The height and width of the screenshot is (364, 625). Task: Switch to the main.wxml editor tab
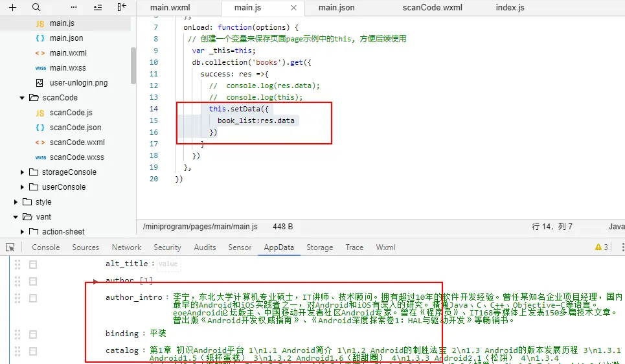(x=170, y=8)
